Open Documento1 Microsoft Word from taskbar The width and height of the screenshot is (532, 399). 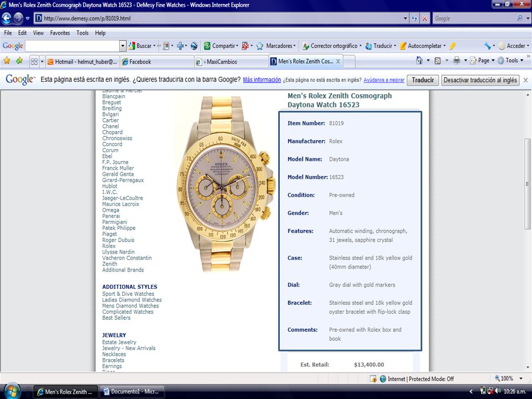(132, 392)
